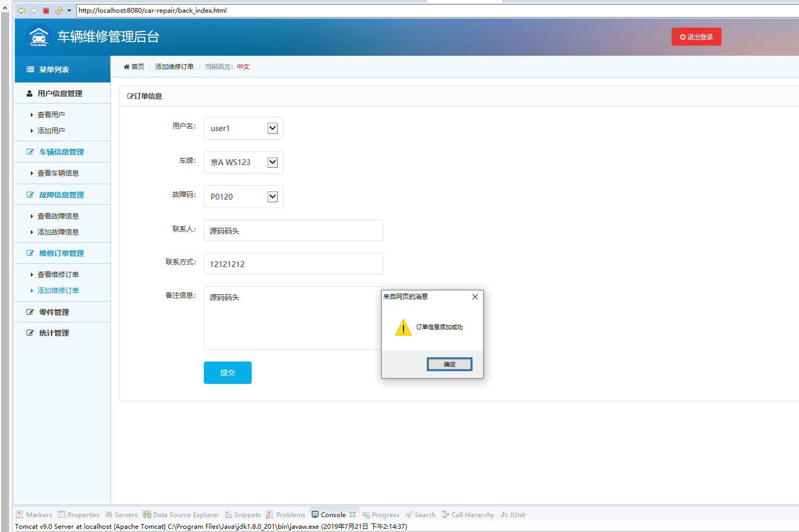
Task: Open the 用户名 dropdown showing user1
Action: coord(244,128)
